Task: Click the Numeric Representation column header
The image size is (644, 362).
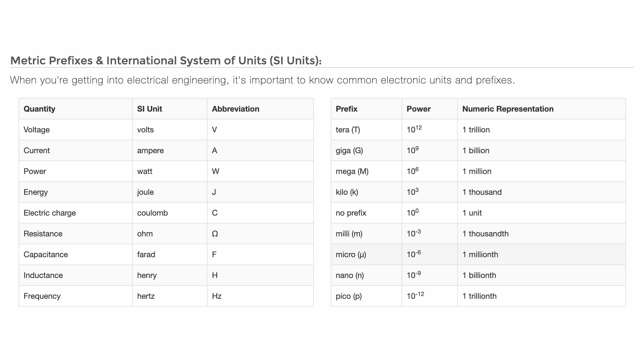Action: tap(508, 109)
